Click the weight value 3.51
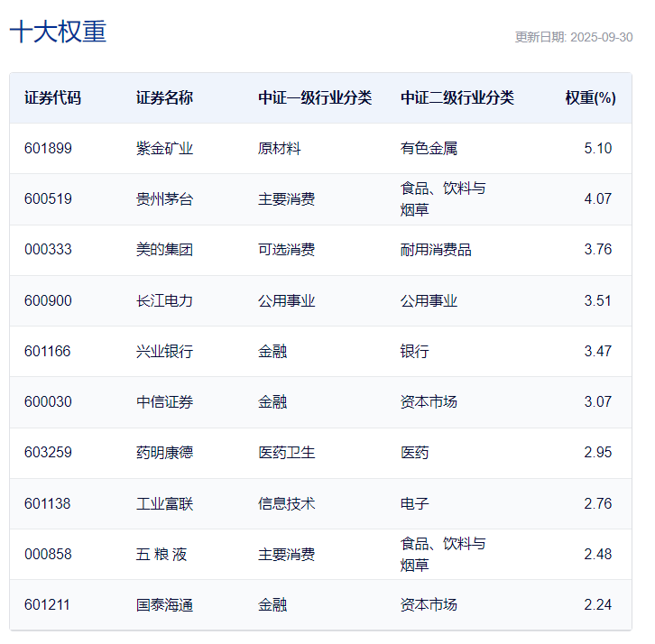655x644 pixels. pyautogui.click(x=598, y=300)
